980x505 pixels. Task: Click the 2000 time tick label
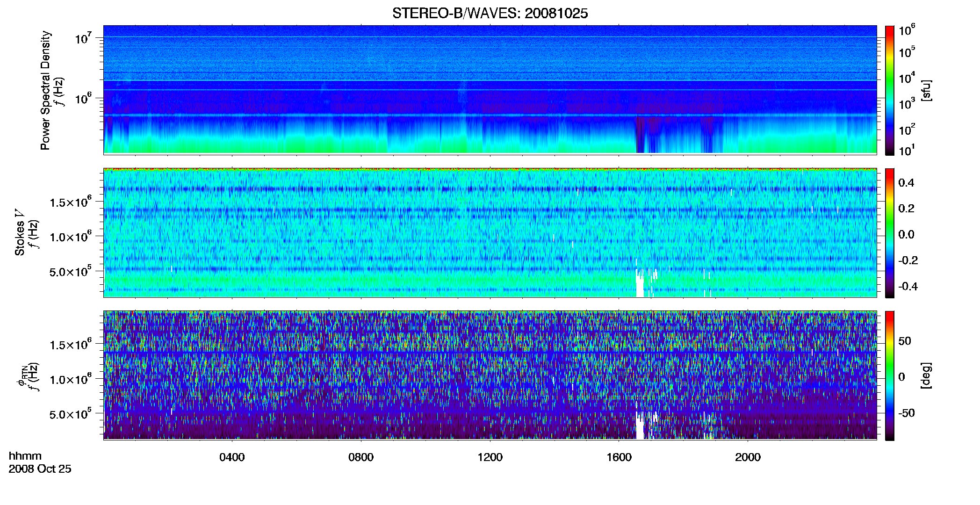coord(748,457)
